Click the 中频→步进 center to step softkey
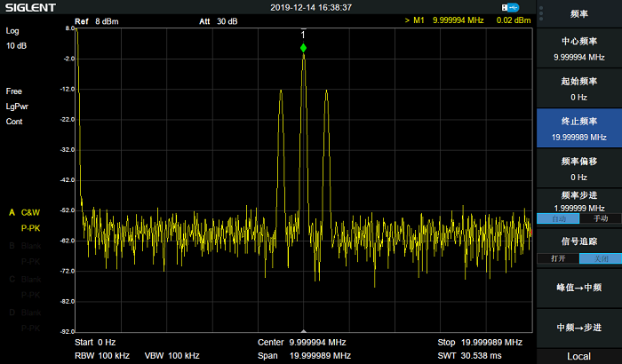Screen dimensions: 622x364 click(x=579, y=328)
